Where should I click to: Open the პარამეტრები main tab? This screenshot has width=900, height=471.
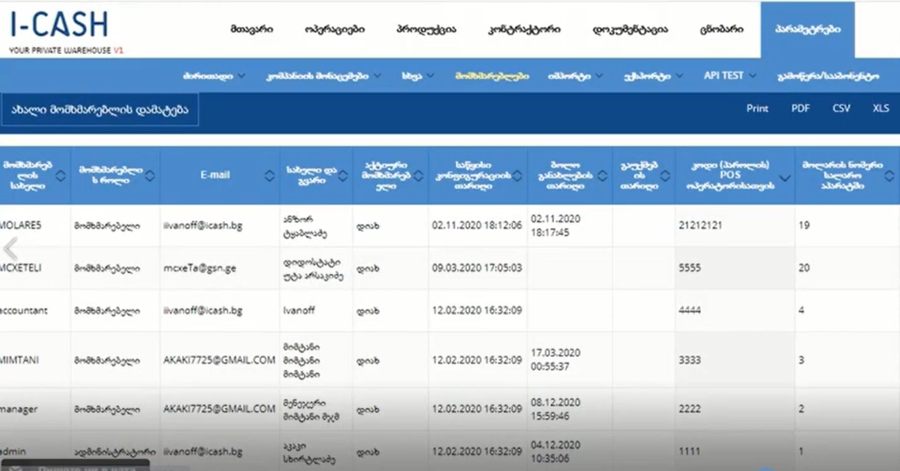coord(807,29)
